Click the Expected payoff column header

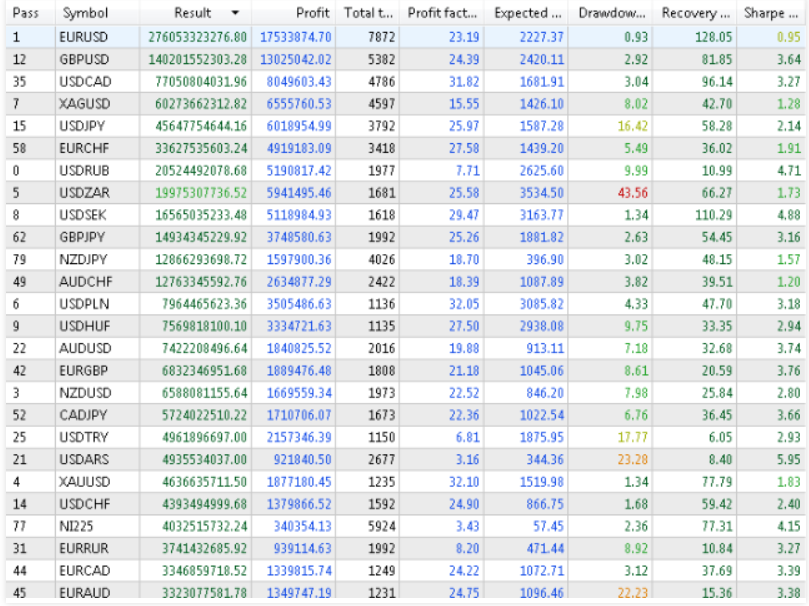click(528, 13)
